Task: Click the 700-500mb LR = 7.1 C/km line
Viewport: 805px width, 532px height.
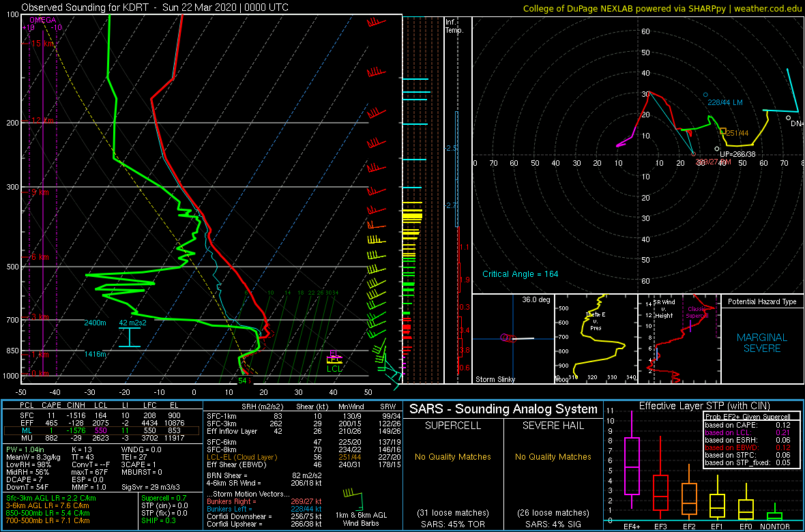Action: 48,520
